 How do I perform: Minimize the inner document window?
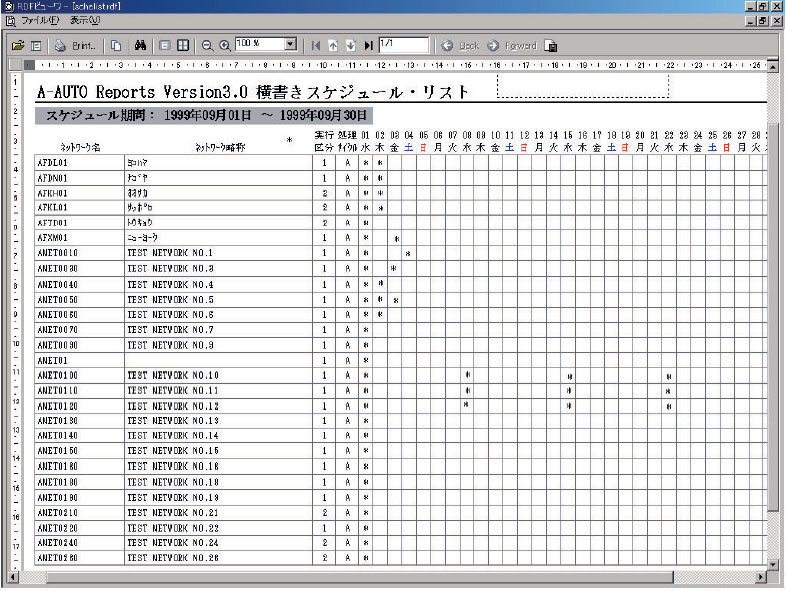coord(750,21)
